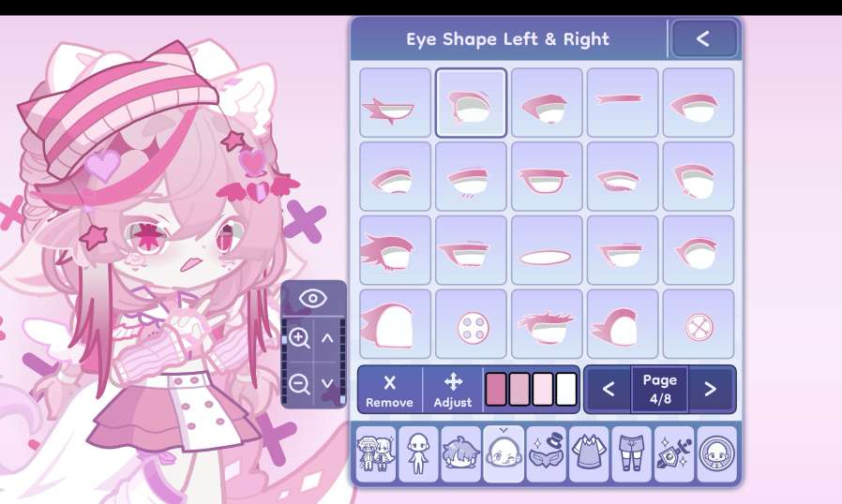Open the shirt clothing category
Screen dimensions: 842x504
pos(589,453)
